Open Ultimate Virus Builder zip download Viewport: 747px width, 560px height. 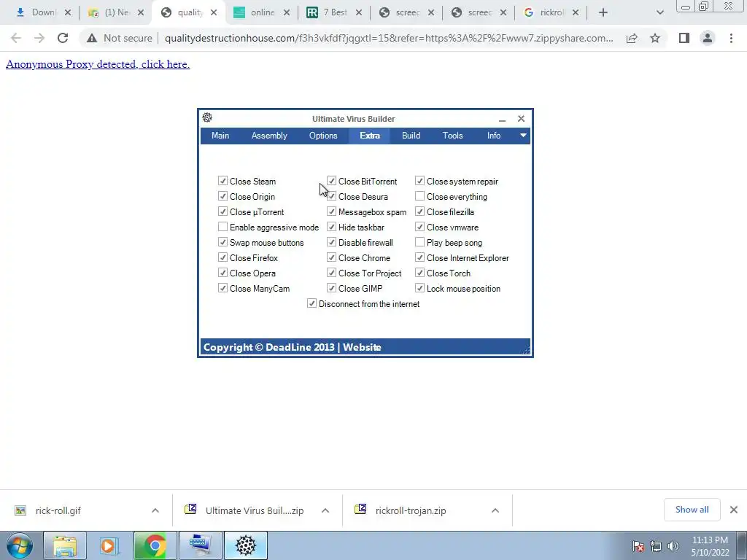(255, 510)
